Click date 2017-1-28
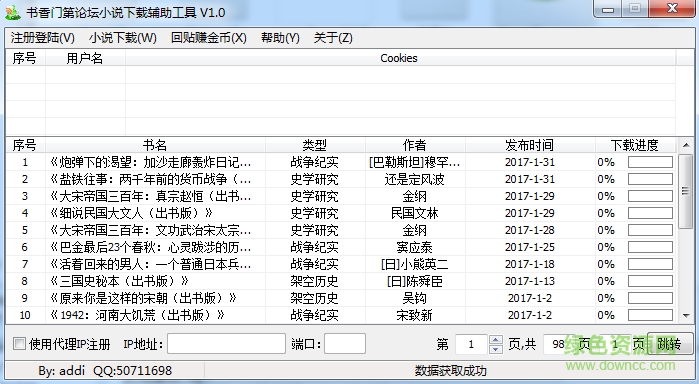The image size is (699, 384). (530, 230)
